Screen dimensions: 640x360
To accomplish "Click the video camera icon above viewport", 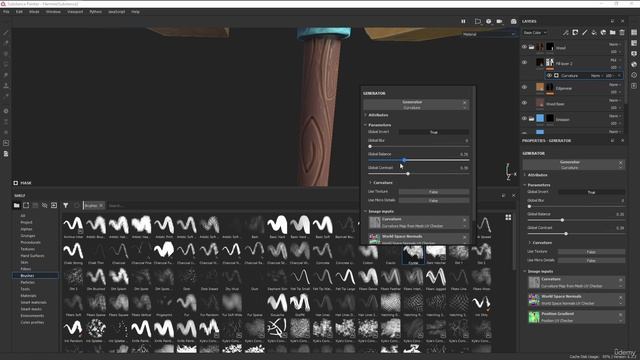I will (x=500, y=21).
